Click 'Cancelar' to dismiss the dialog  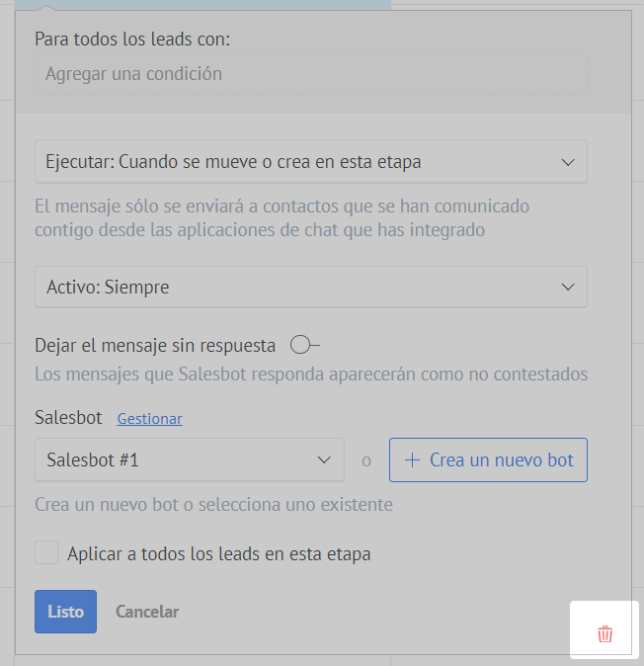pyautogui.click(x=147, y=612)
